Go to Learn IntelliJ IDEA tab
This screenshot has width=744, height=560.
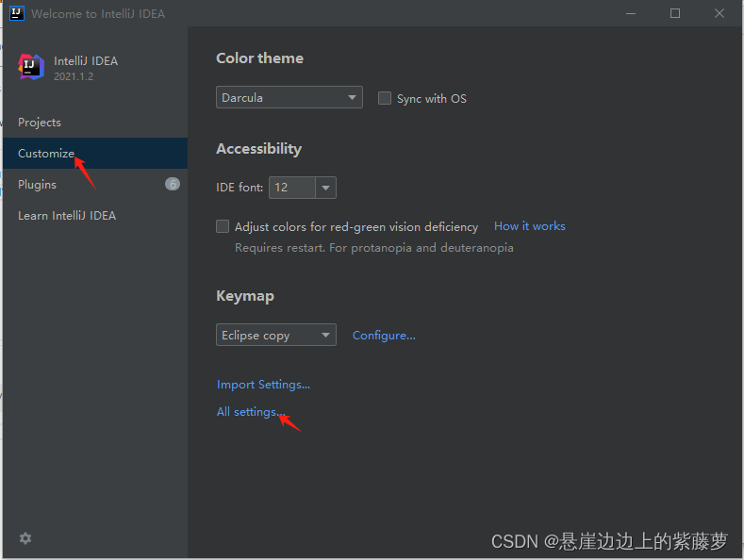coord(95,216)
